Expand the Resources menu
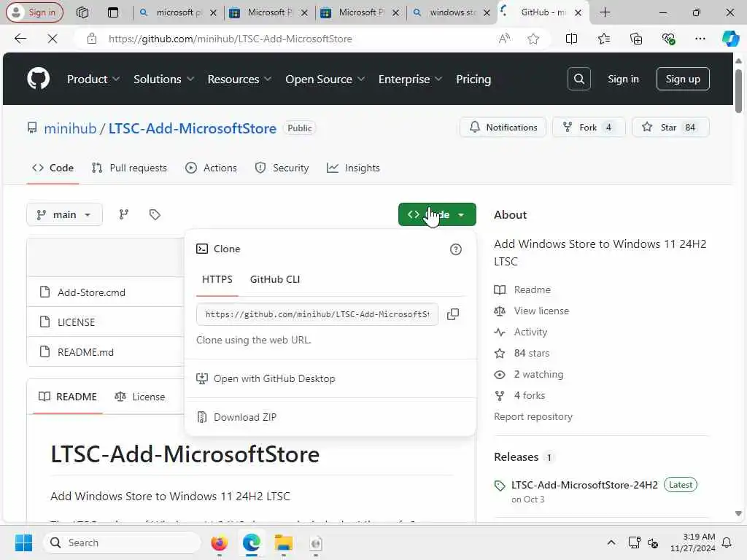 239,79
